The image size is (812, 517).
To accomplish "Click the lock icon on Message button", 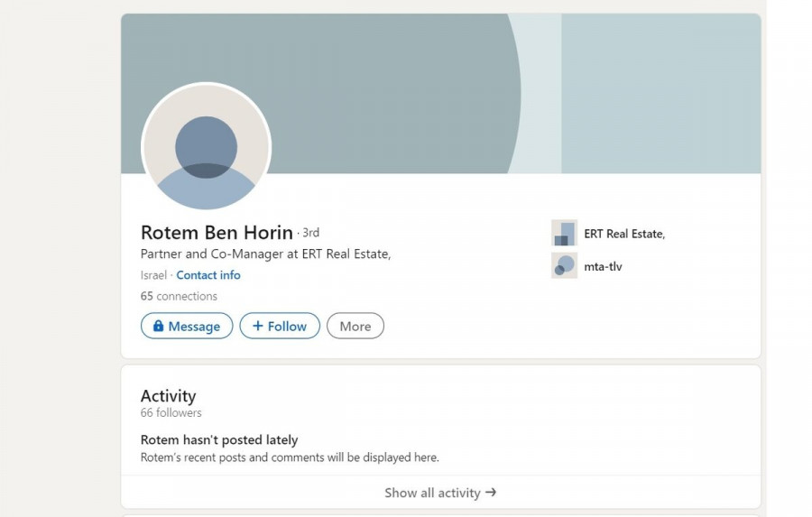I will pyautogui.click(x=158, y=326).
